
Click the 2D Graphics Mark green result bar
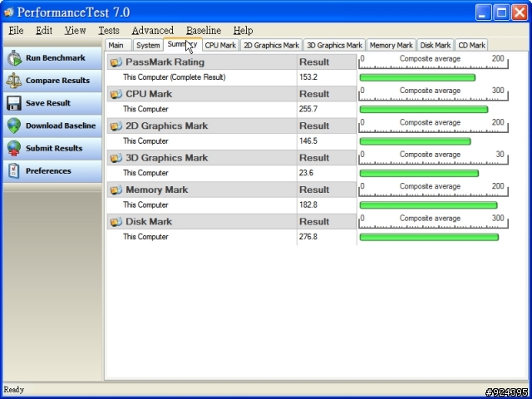click(415, 141)
